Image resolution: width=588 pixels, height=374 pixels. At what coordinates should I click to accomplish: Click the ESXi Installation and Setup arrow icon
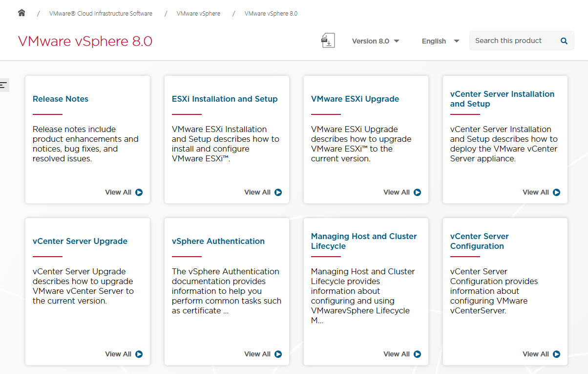pyautogui.click(x=278, y=192)
